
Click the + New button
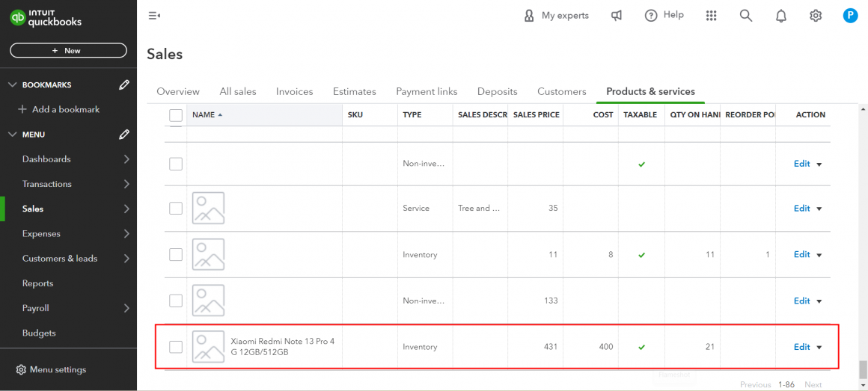click(68, 51)
